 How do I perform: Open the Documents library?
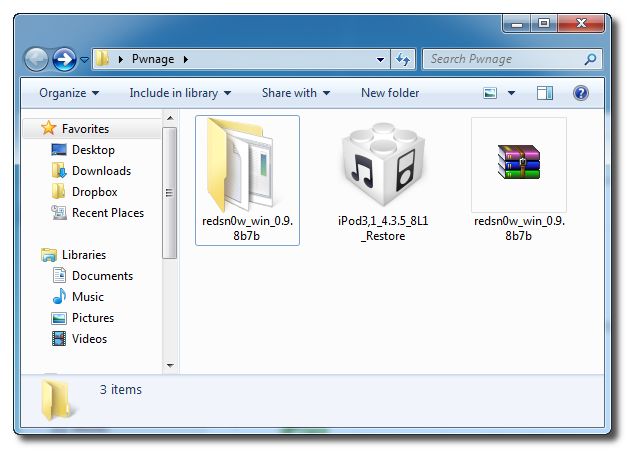point(102,276)
